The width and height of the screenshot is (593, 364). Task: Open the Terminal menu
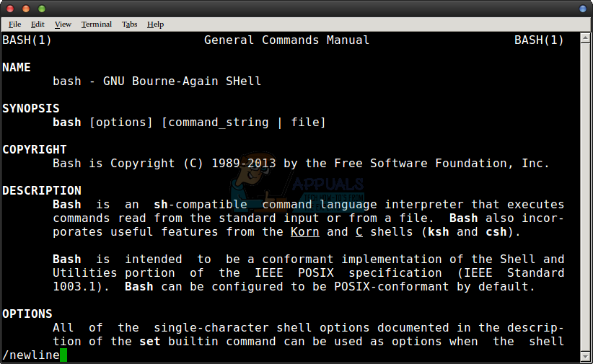(x=97, y=24)
